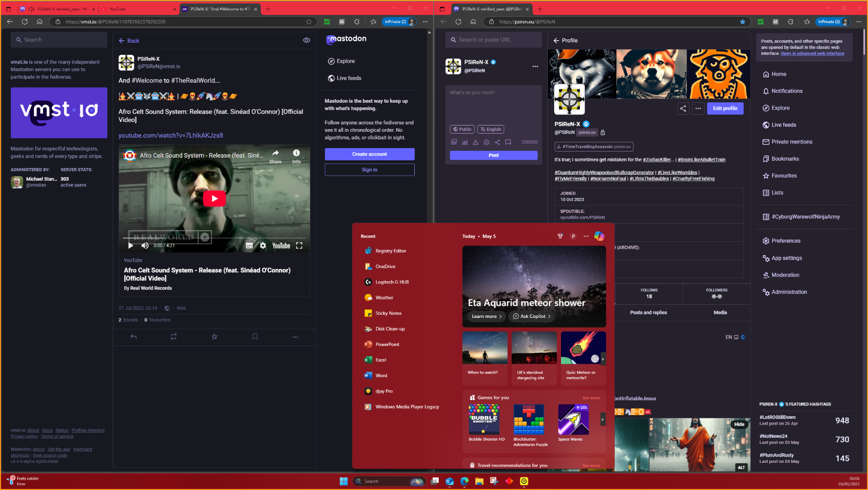Screen dimensions: 868x490
Task: Open the left browser tab actions menu
Action: coord(9,9)
